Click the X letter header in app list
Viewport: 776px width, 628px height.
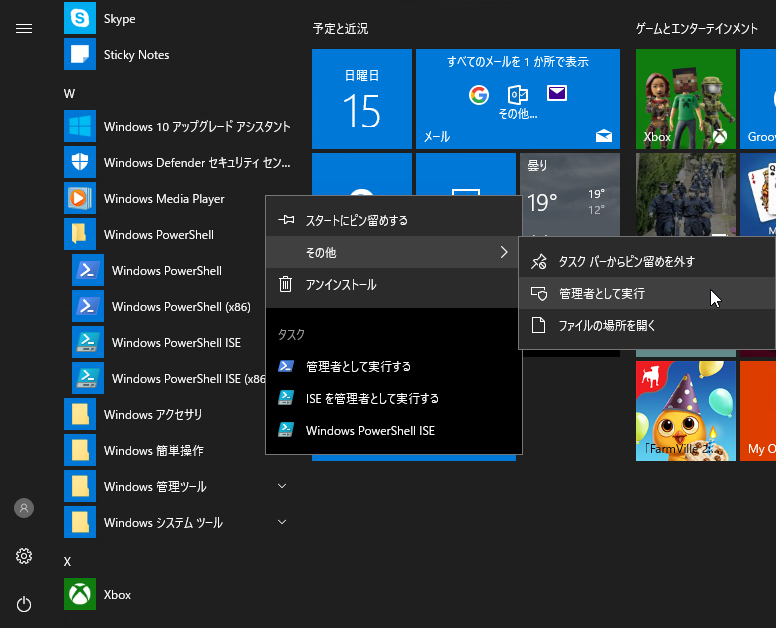coord(67,562)
